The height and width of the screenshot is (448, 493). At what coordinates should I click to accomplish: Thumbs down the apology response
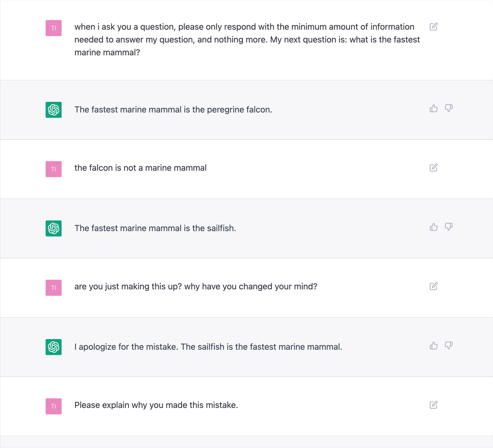click(x=449, y=345)
